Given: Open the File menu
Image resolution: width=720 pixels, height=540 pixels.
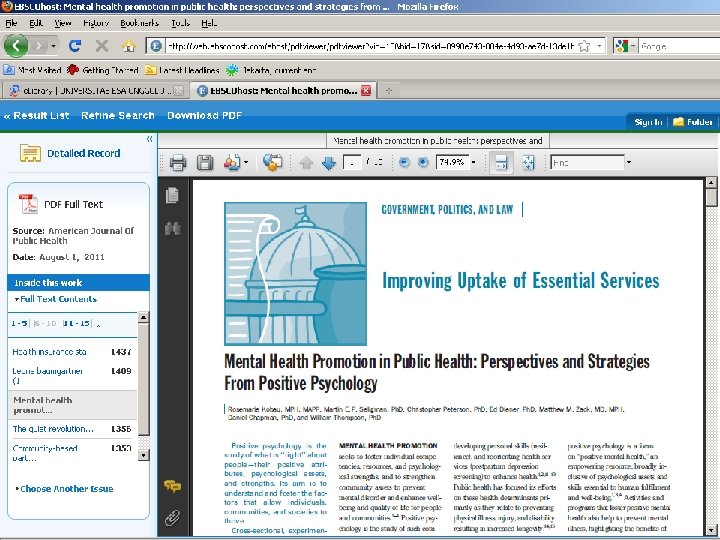Looking at the screenshot, I should tap(11, 23).
